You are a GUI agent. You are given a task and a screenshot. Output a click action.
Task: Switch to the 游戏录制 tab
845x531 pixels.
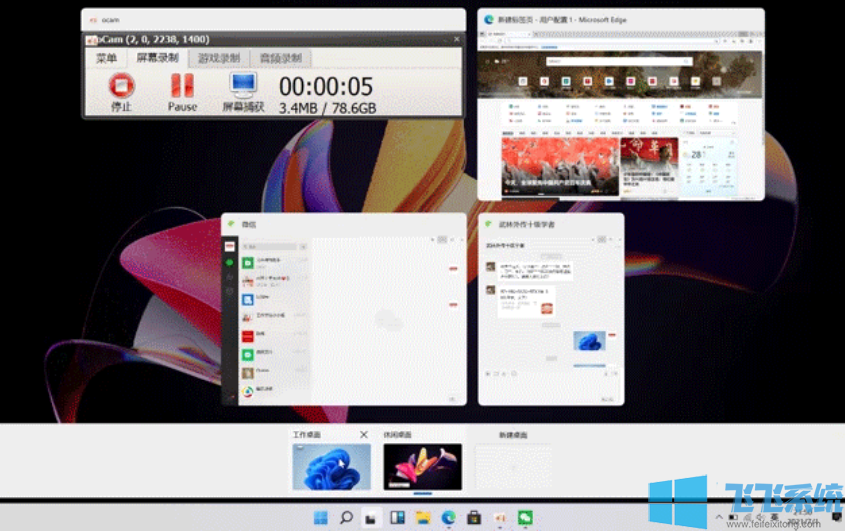(219, 58)
